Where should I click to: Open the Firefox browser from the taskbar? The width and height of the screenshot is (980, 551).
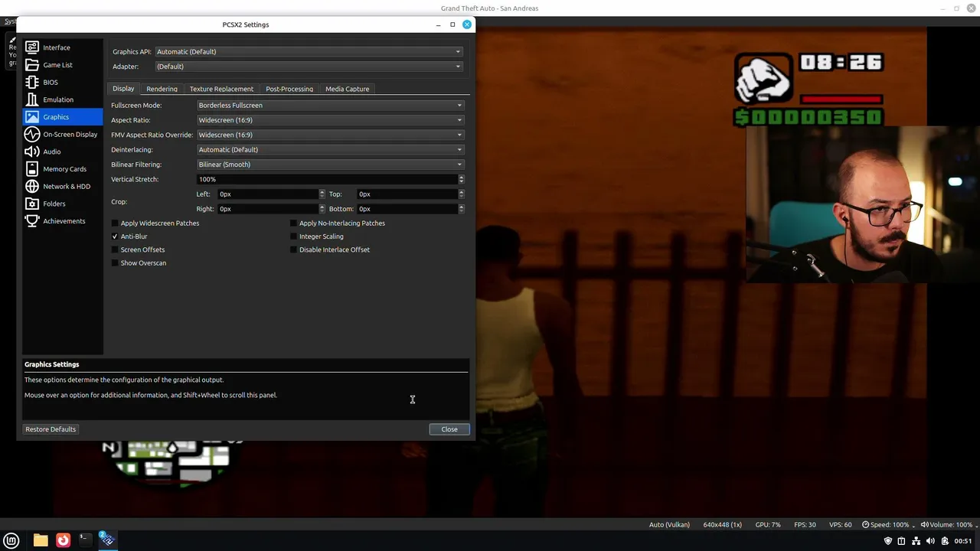(x=63, y=540)
